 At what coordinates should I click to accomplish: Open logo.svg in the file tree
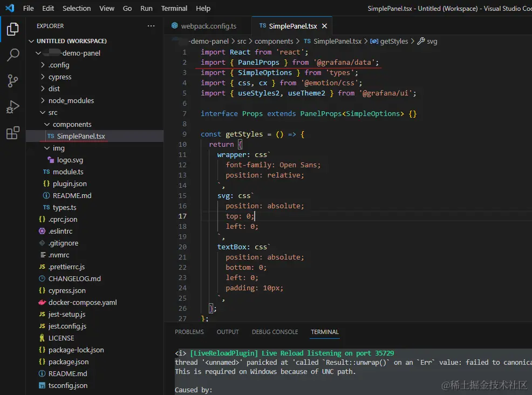70,160
